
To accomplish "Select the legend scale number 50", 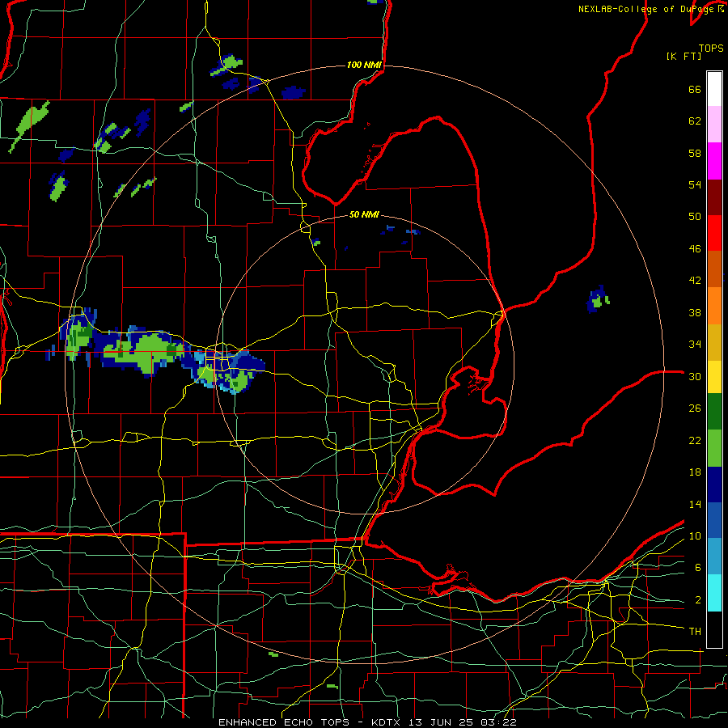I will [x=695, y=217].
